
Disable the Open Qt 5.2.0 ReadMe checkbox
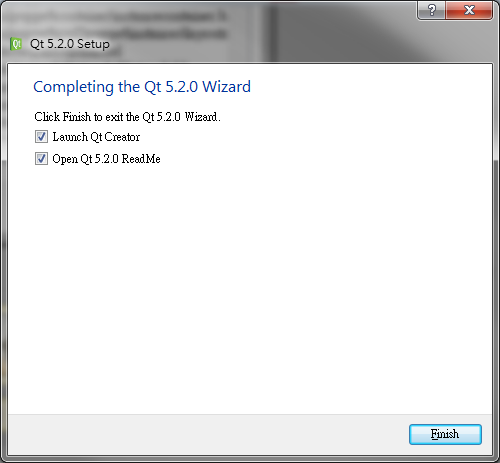[41, 159]
